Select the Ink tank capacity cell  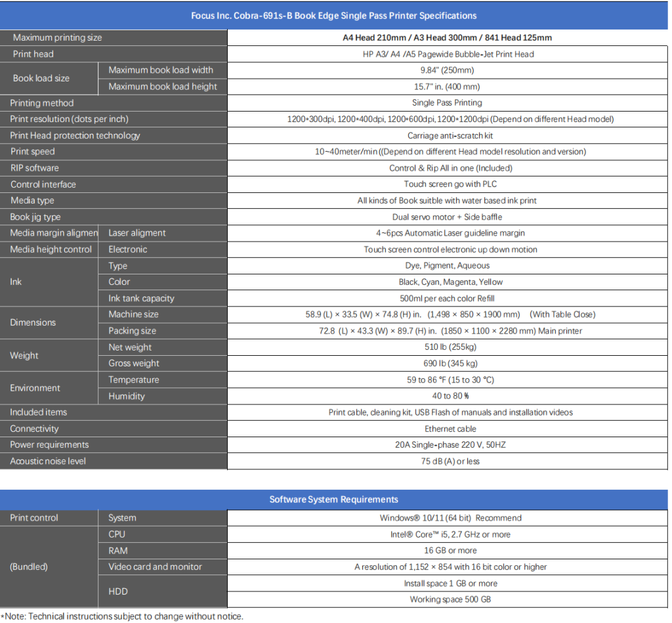163,299
